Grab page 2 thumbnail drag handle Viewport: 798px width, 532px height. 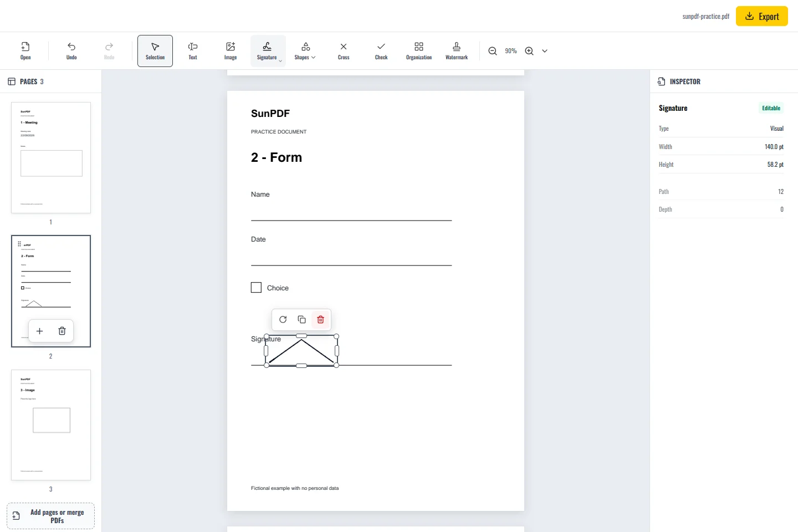coord(19,244)
